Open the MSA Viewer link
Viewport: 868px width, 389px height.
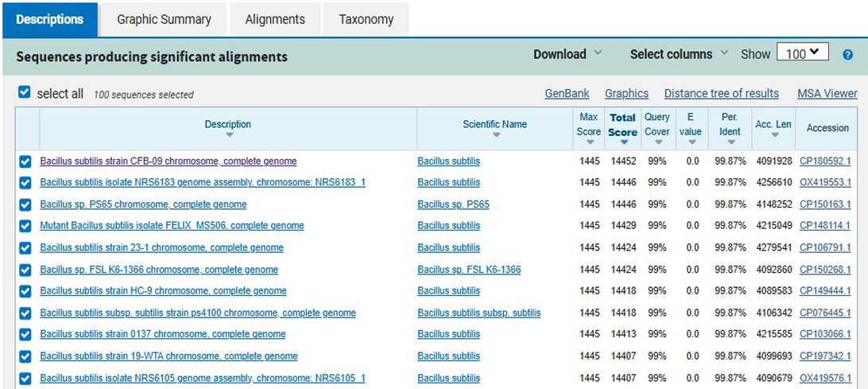[827, 93]
